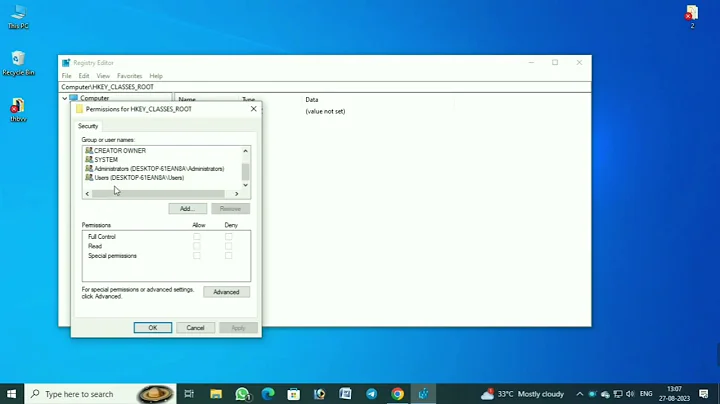This screenshot has height=404, width=720.
Task: Open the Help menu in Registry Editor
Action: click(x=156, y=76)
